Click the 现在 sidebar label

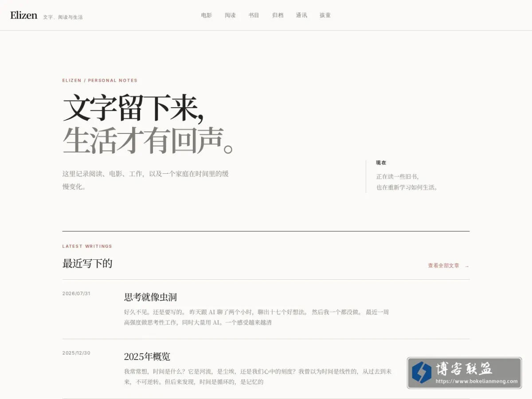click(381, 163)
